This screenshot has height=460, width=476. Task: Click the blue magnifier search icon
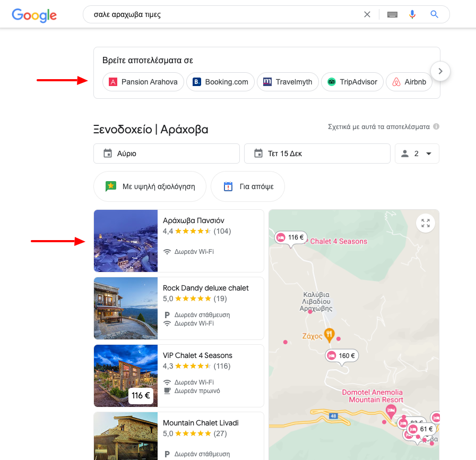pyautogui.click(x=434, y=14)
